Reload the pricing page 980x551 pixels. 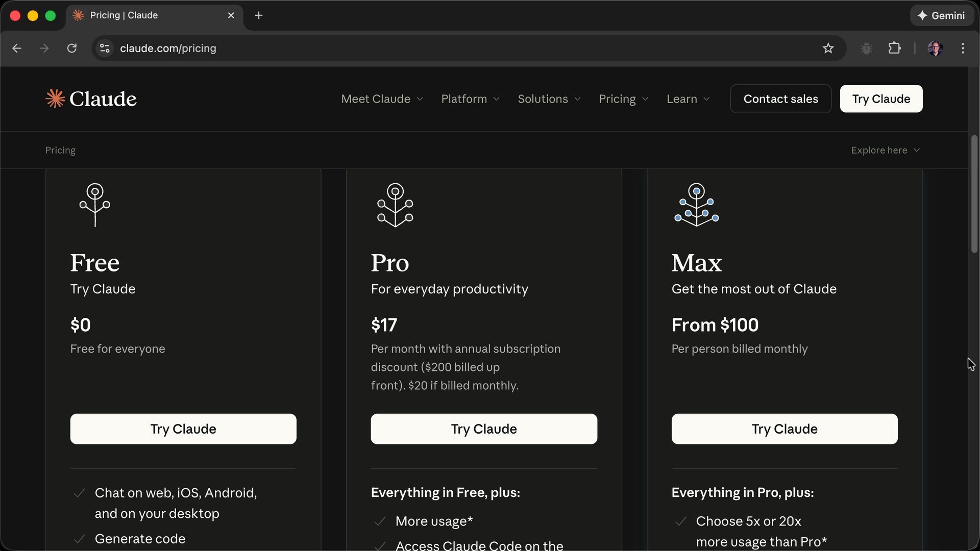coord(72,48)
